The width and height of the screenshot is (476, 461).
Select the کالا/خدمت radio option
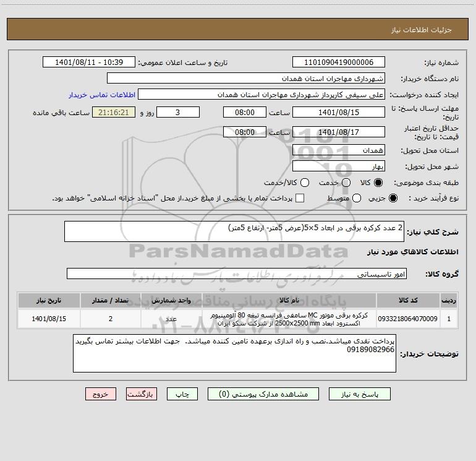click(x=305, y=183)
